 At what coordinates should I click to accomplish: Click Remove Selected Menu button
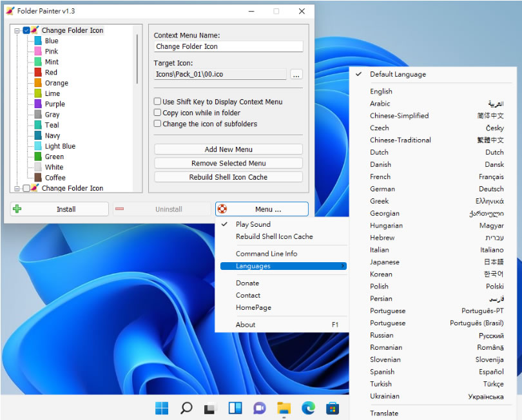tap(228, 163)
